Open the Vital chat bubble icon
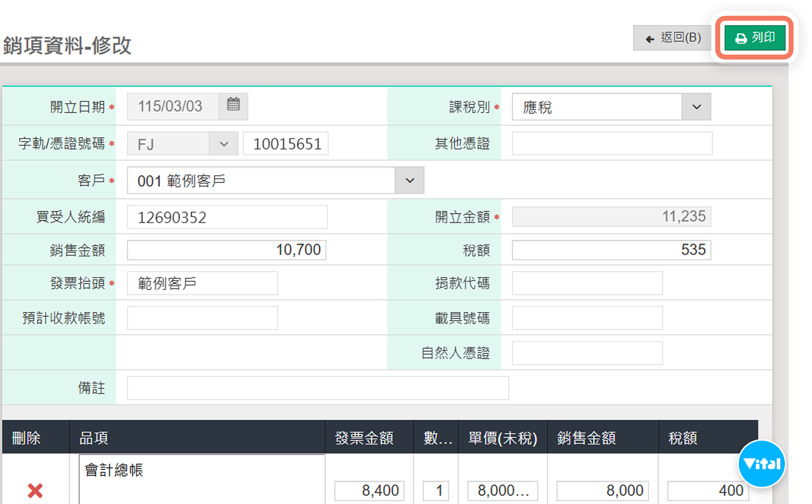Viewport: 812px width, 504px height. click(761, 463)
